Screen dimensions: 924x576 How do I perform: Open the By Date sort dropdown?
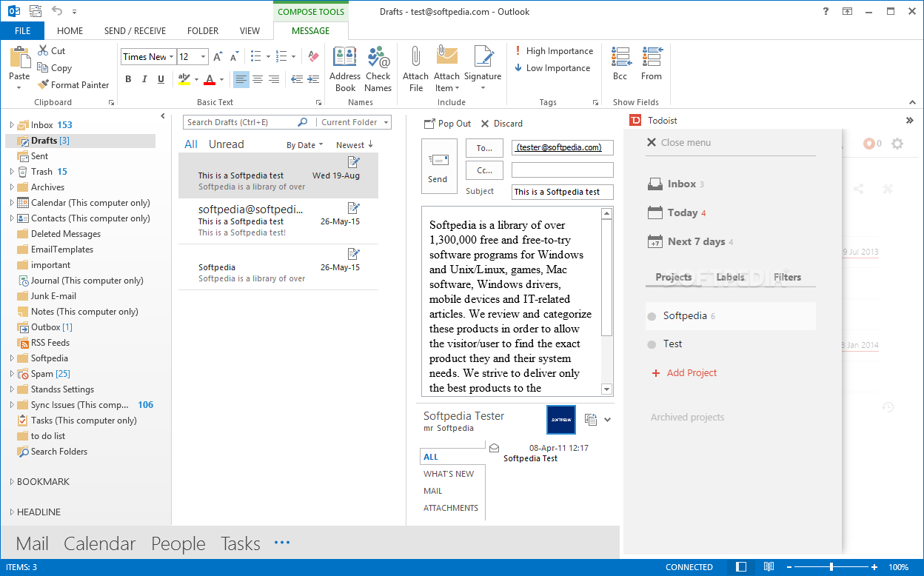tap(304, 145)
